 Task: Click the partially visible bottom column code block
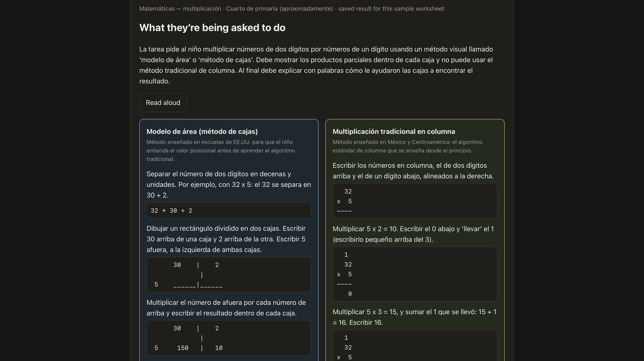[x=415, y=345]
